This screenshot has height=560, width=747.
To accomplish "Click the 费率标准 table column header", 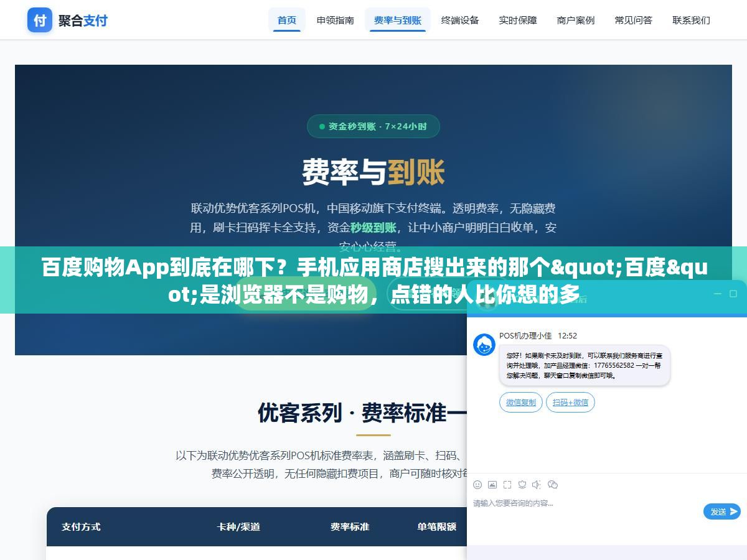I will (350, 526).
